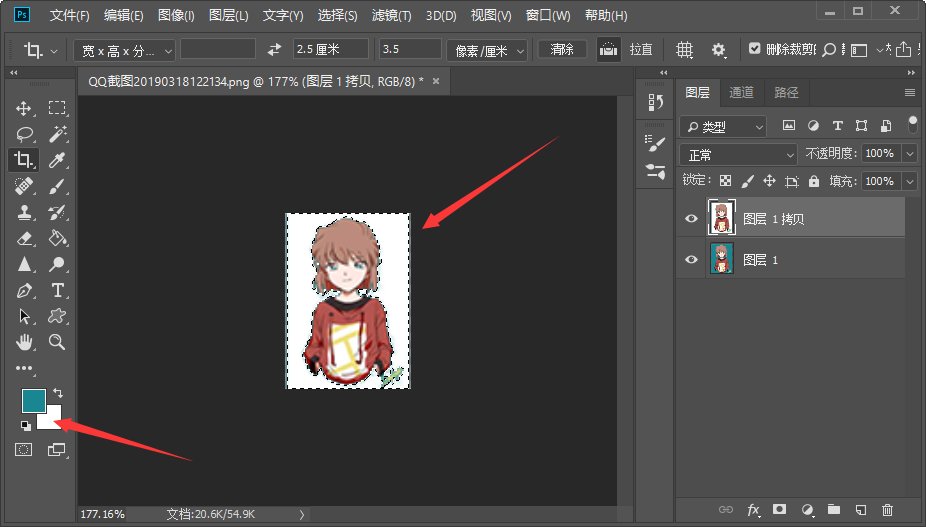This screenshot has height=527, width=926.
Task: Hide the 图层 1 拷贝 layer
Action: (x=691, y=219)
